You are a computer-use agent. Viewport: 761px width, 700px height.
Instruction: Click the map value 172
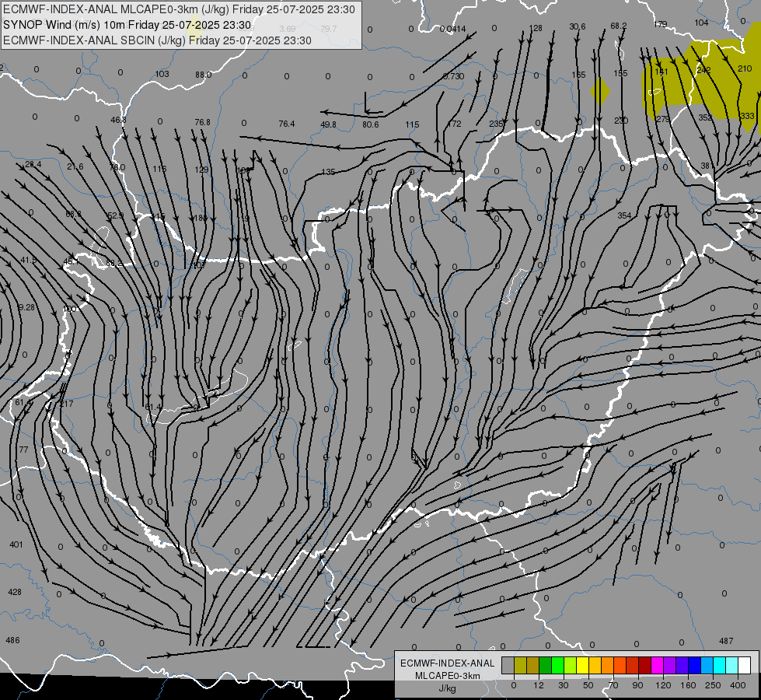click(454, 124)
